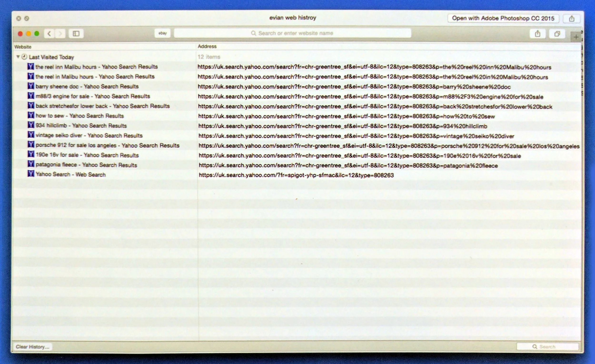Click the history Search field at bottom right

tap(547, 347)
